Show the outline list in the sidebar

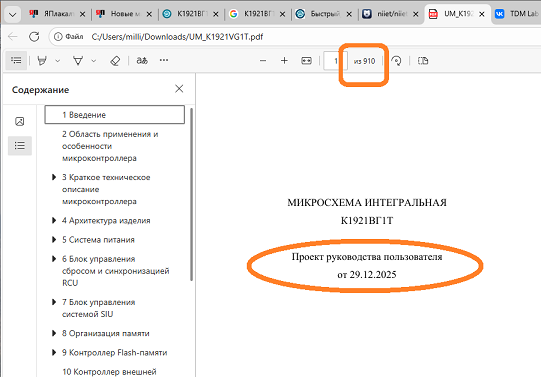tap(20, 146)
